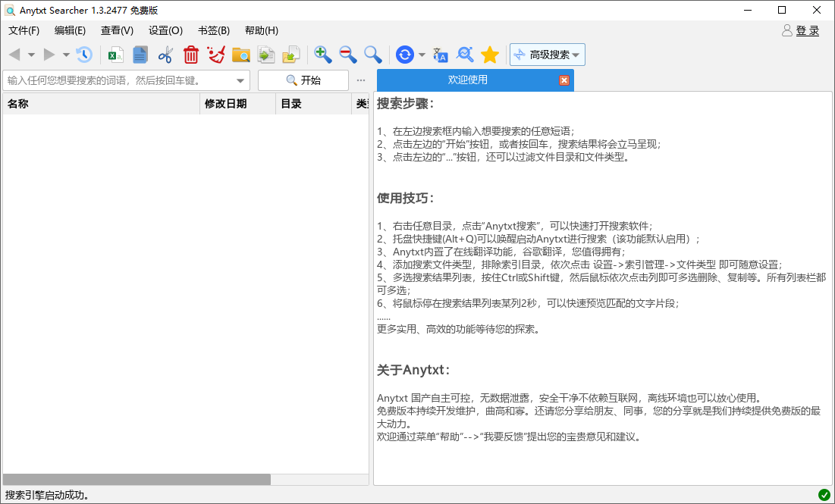The height and width of the screenshot is (504, 835).
Task: Click the delete trash icon
Action: coord(191,55)
